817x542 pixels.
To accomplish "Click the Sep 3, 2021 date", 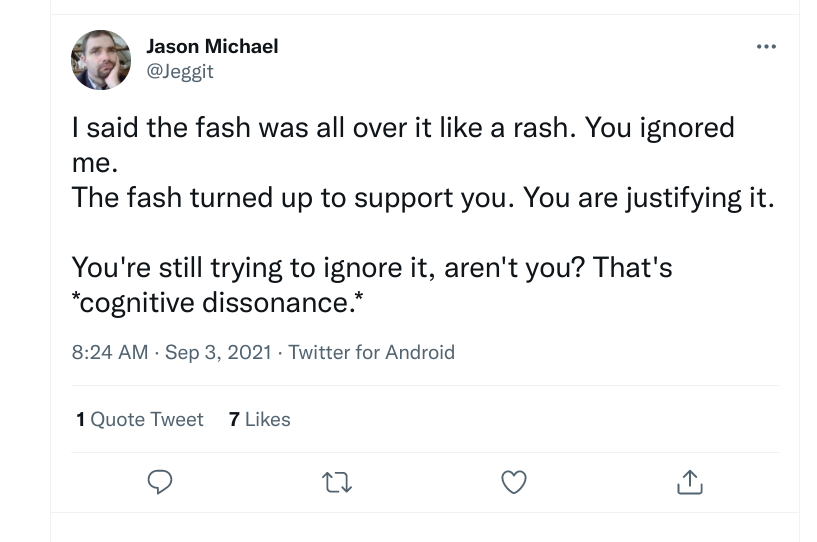I will coord(219,352).
